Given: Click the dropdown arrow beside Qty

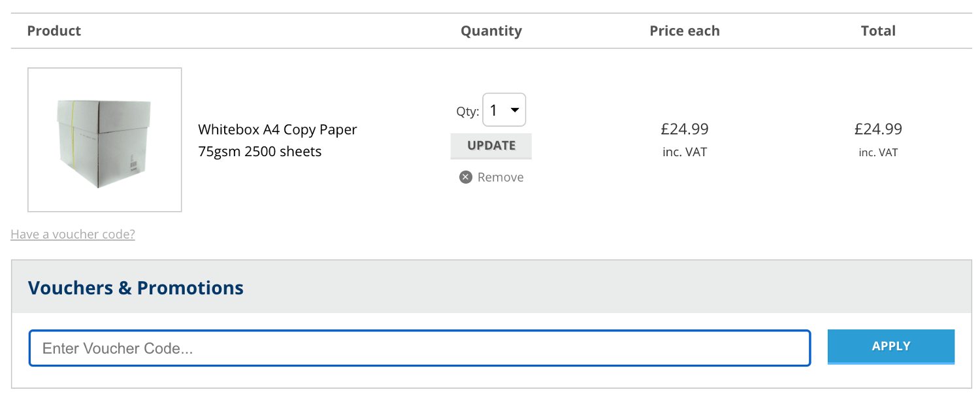Looking at the screenshot, I should tap(515, 110).
